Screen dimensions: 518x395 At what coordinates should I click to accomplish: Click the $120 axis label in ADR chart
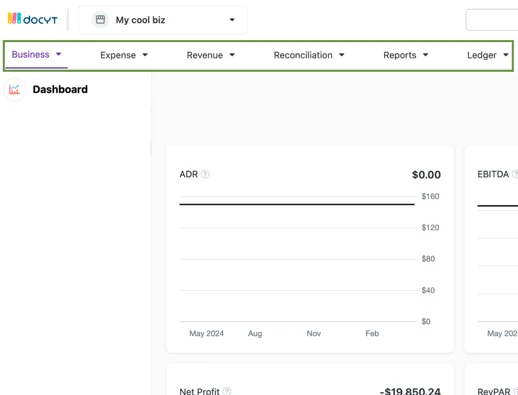point(430,227)
